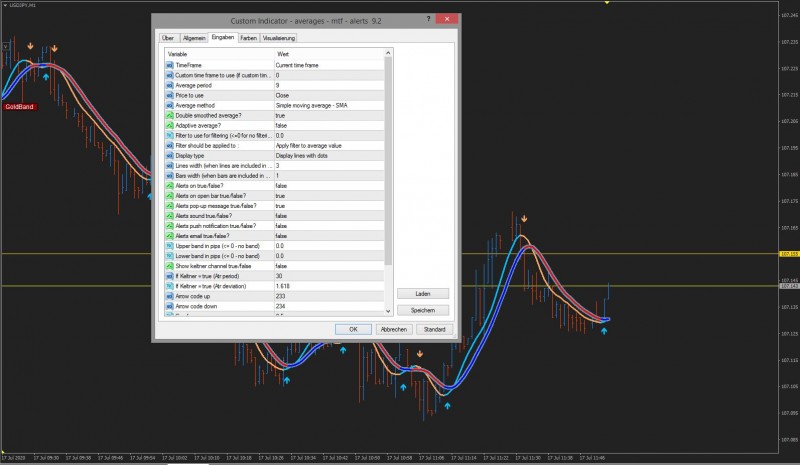This screenshot has height=465, width=800.
Task: Switch to the Farben tab
Action: [248, 37]
